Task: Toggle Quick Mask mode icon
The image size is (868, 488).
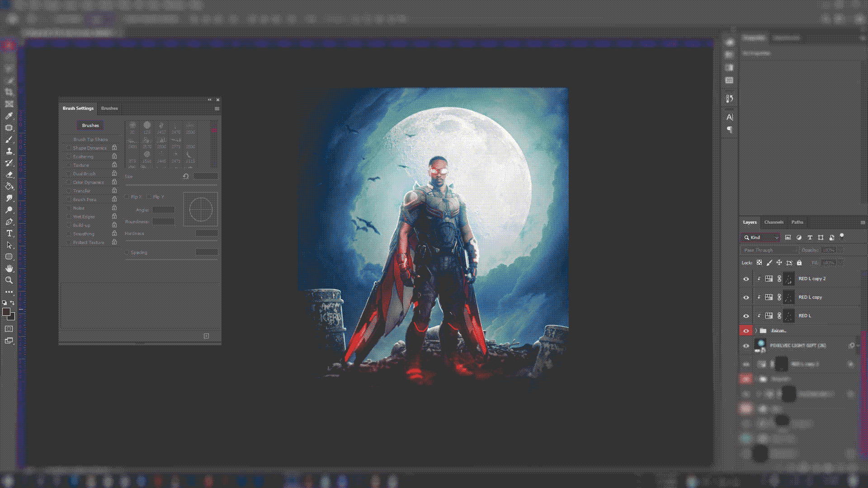Action: point(9,329)
